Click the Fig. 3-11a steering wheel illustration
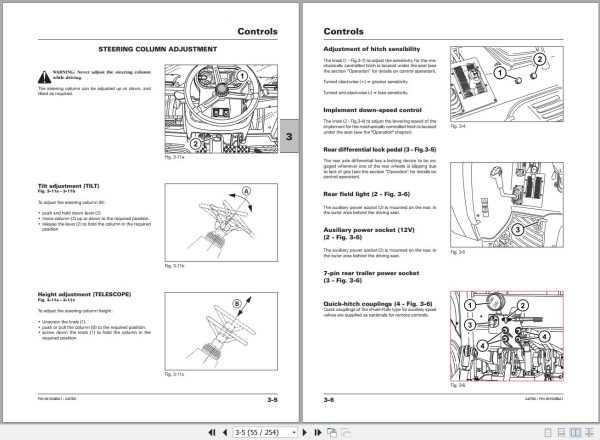Image resolution: width=600 pixels, height=440 pixels. coord(221,109)
